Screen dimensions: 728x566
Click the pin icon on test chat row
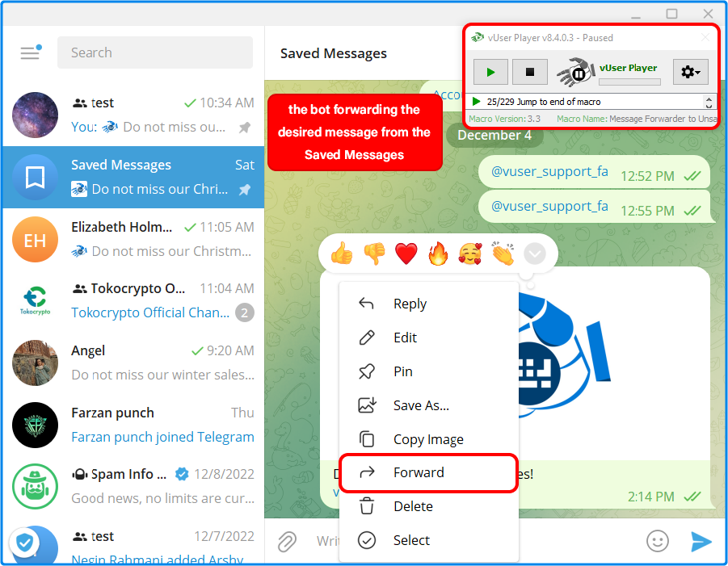(245, 127)
